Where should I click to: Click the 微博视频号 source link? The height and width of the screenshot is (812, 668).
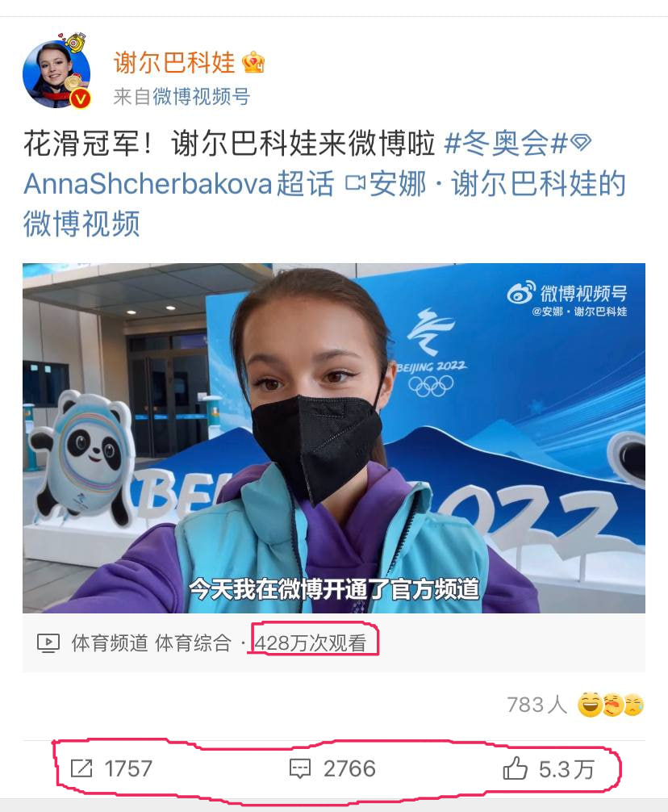pos(201,96)
